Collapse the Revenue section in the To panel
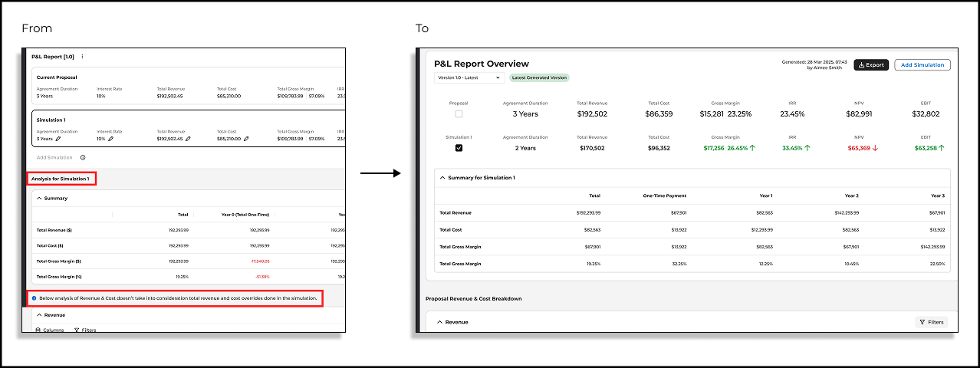Viewport: 980px width, 368px height. 439,322
